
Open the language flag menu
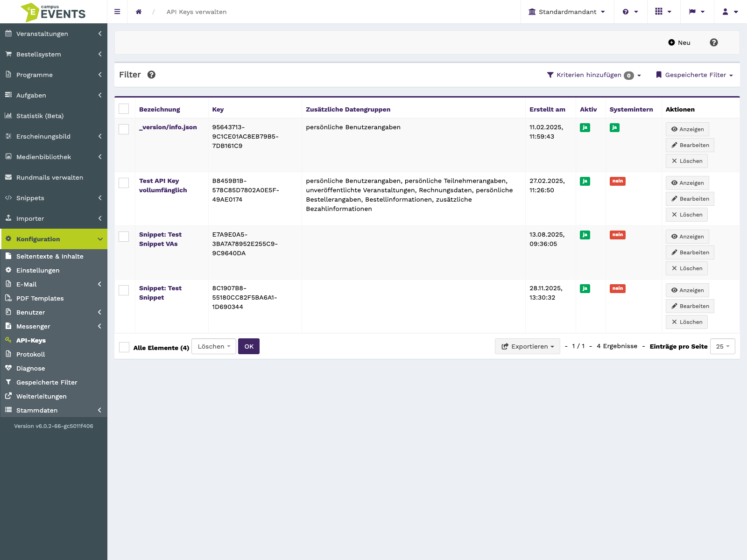pos(697,12)
